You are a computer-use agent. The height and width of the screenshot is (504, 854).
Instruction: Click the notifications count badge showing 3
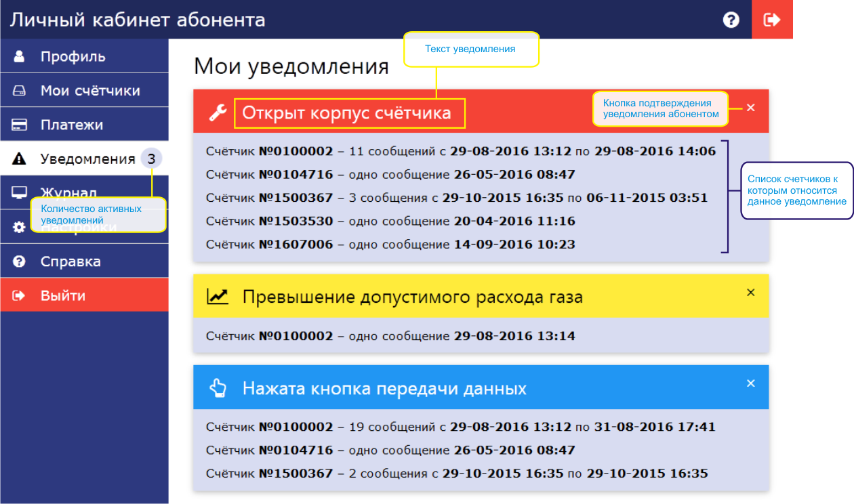pos(152,159)
